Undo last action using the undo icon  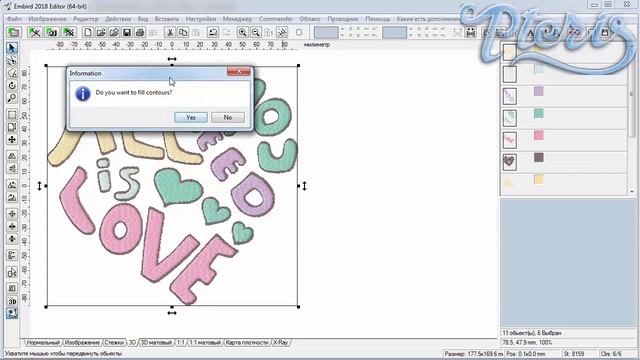(213, 32)
